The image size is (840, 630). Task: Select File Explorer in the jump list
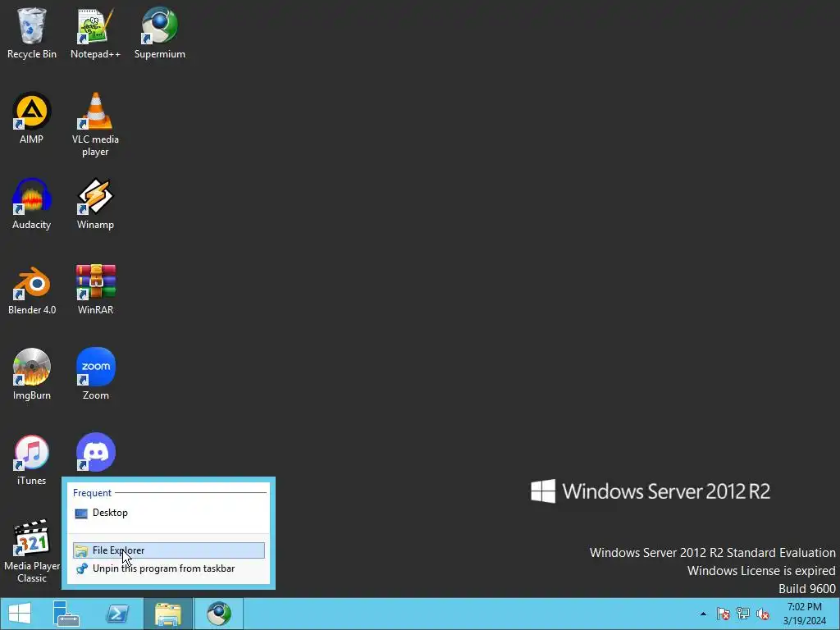[x=169, y=550]
